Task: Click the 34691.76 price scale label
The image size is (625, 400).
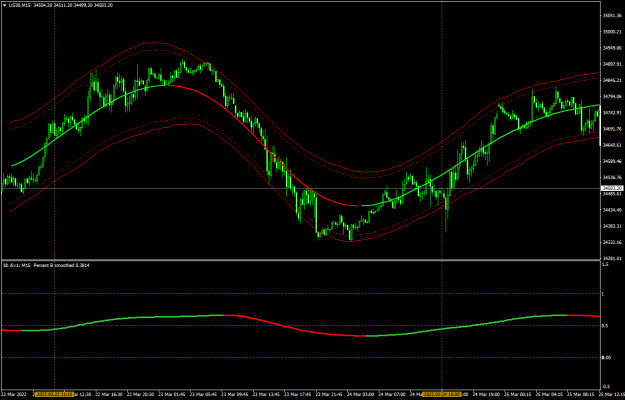Action: pos(612,129)
